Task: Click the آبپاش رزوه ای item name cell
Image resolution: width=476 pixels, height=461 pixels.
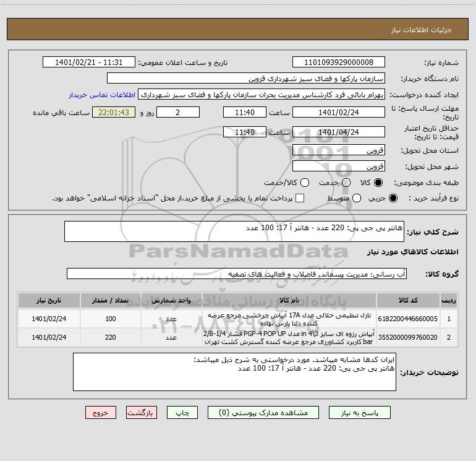Action: 289,337
